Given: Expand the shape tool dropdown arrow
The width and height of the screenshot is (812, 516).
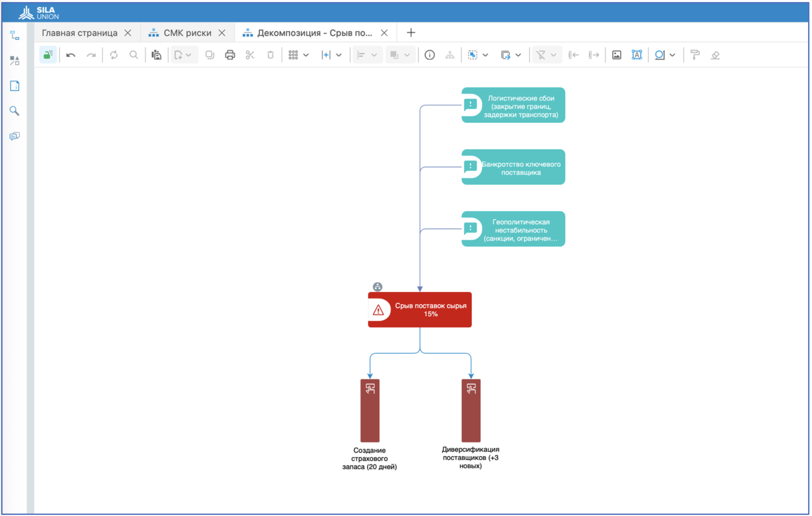Looking at the screenshot, I should pos(672,55).
